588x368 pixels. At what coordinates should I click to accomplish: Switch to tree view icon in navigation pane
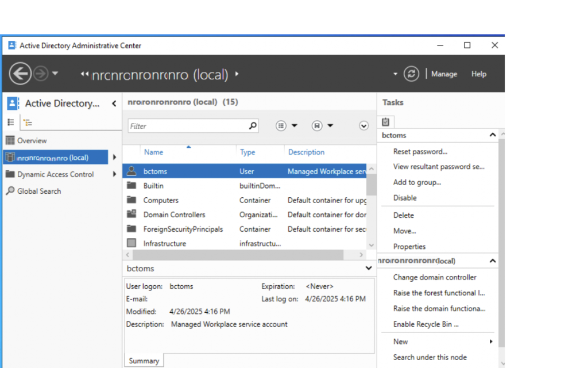coord(28,122)
